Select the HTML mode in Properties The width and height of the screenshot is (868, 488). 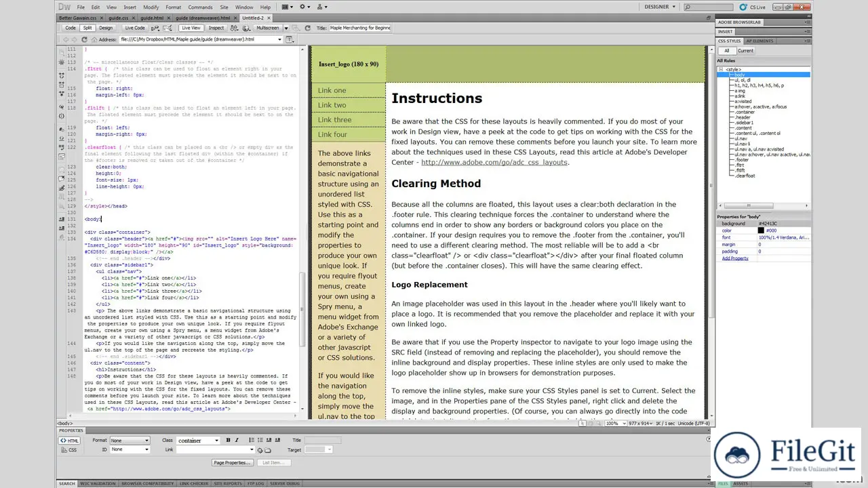tap(69, 441)
